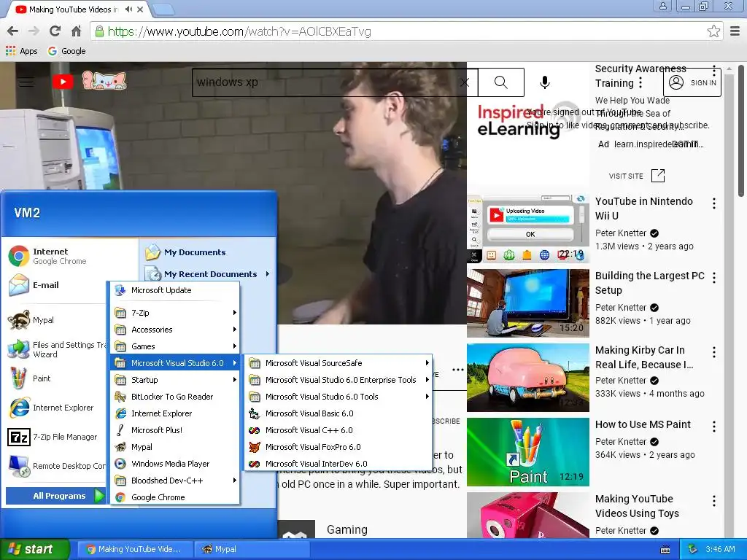This screenshot has height=560, width=747.
Task: Launch Google Chrome from All Programs list
Action: click(175, 497)
